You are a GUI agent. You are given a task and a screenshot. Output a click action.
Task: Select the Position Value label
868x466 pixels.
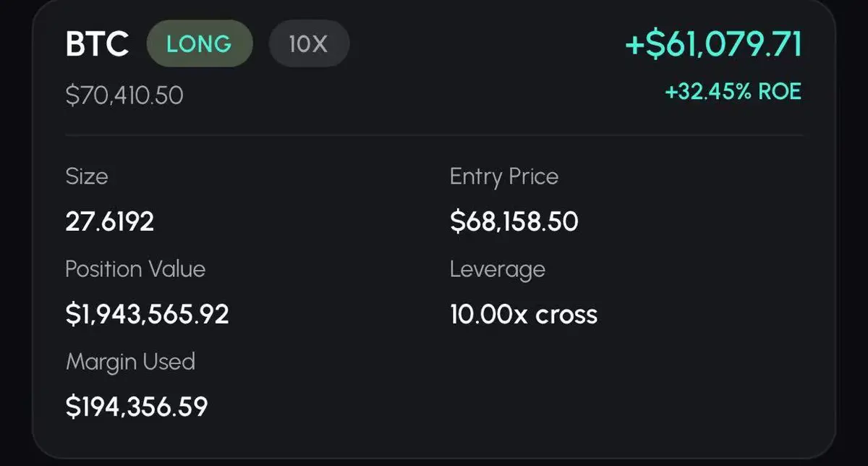point(135,269)
